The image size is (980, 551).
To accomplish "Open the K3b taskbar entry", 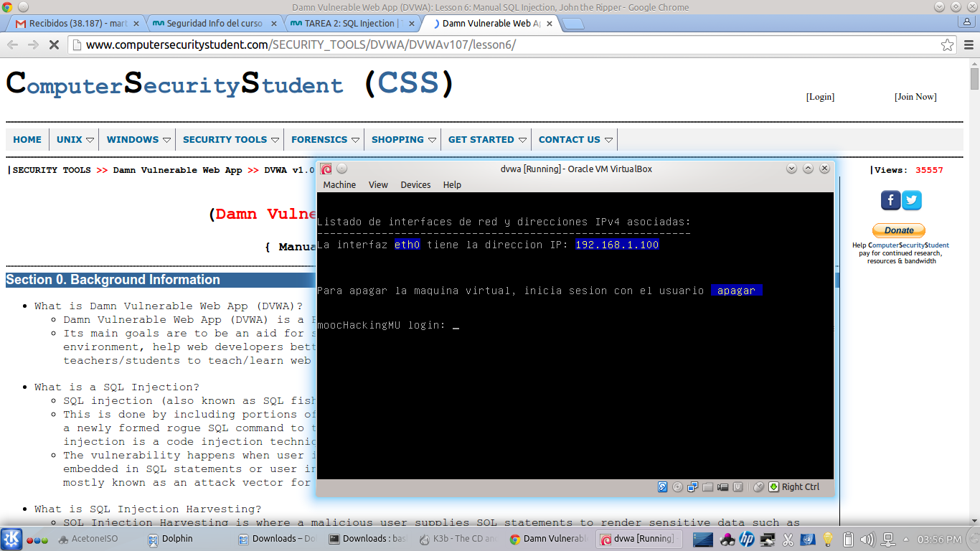I will [459, 539].
